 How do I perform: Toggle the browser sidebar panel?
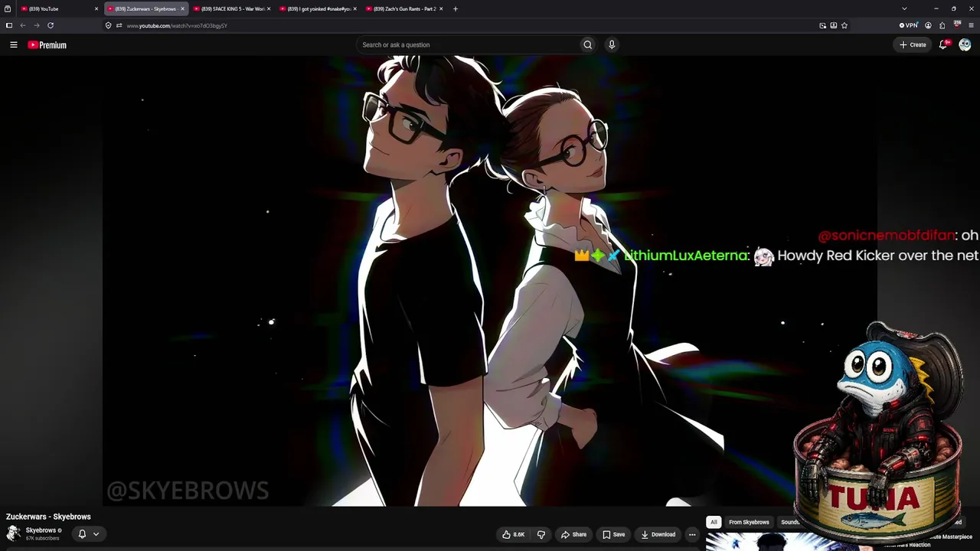(9, 25)
